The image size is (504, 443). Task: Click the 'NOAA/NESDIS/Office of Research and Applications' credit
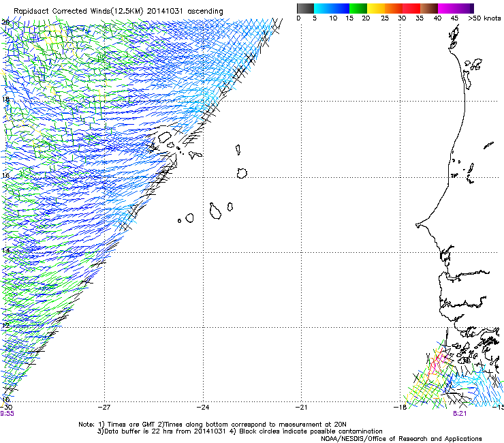[x=401, y=439]
